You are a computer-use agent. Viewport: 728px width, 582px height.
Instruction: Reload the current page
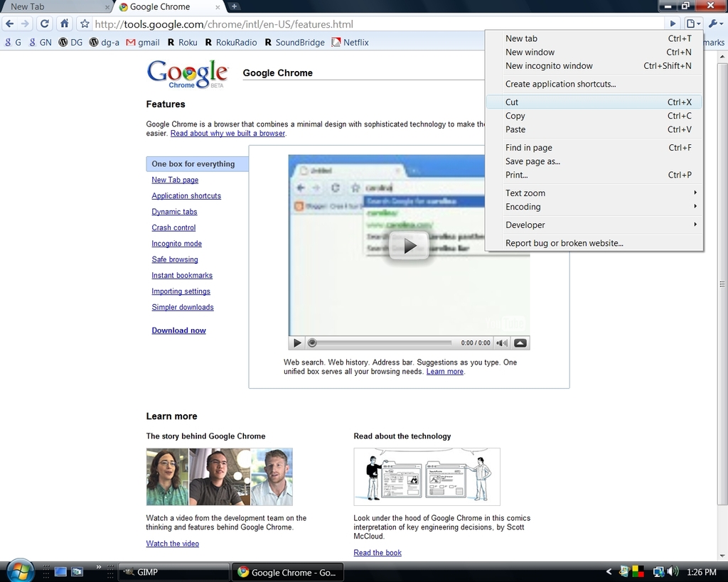pos(45,23)
